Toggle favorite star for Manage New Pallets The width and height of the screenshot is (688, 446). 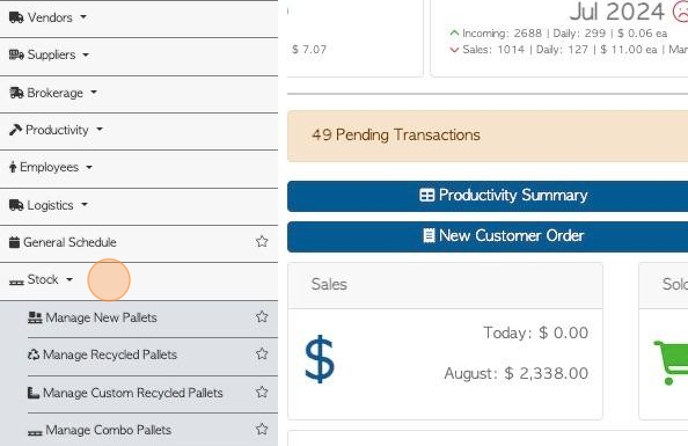pyautogui.click(x=262, y=317)
